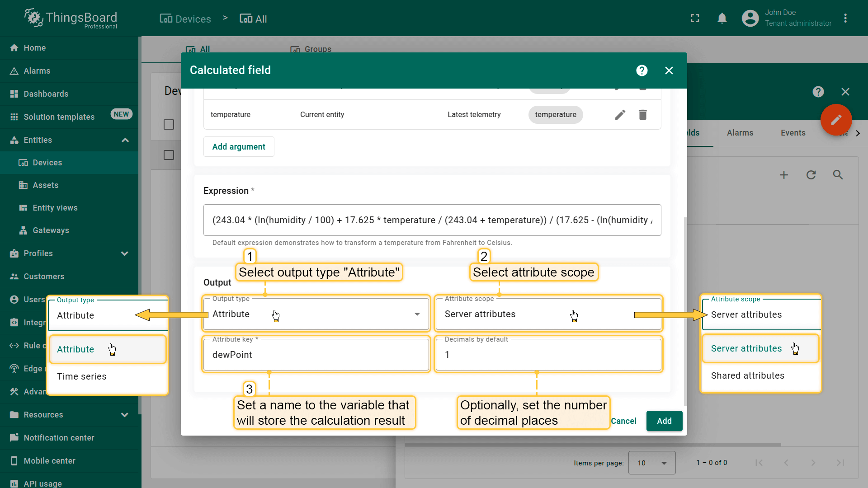
Task: Click the Attribute key input field
Action: pyautogui.click(x=316, y=355)
